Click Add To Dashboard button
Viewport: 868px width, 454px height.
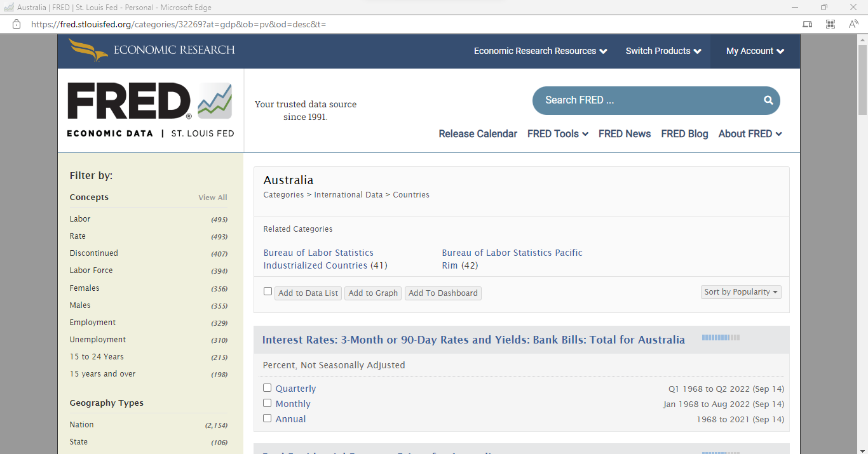point(443,293)
